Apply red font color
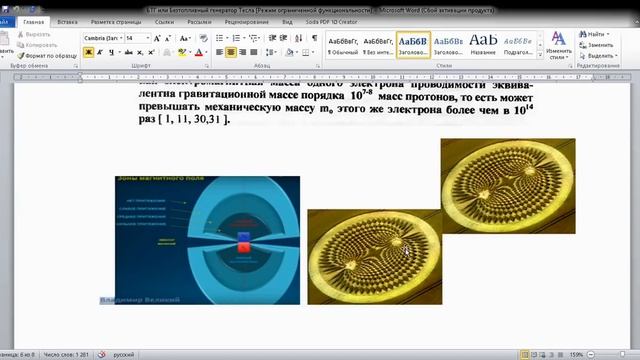The image size is (640, 360). pyautogui.click(x=199, y=52)
